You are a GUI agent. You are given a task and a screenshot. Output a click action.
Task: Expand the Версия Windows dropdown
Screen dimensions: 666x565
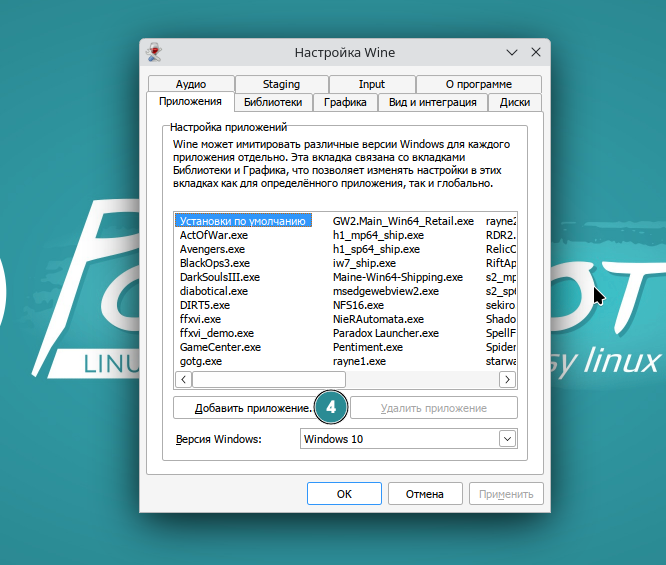pos(507,439)
